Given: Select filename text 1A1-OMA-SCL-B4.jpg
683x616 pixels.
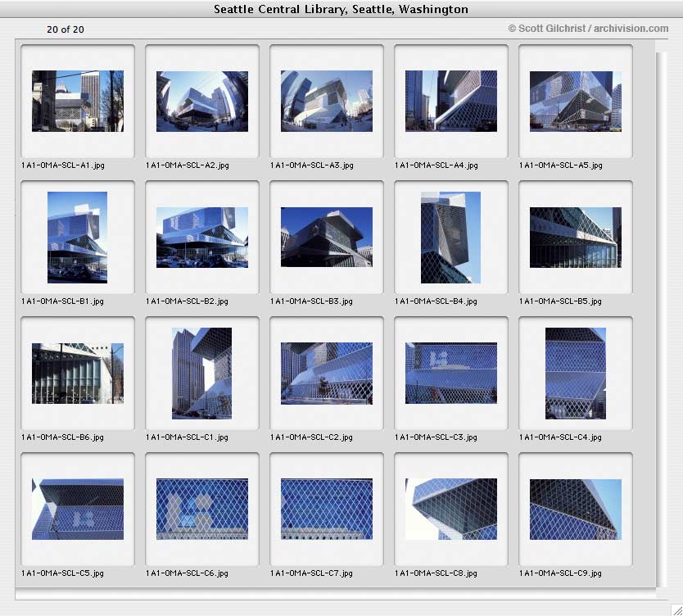Looking at the screenshot, I should pos(436,301).
